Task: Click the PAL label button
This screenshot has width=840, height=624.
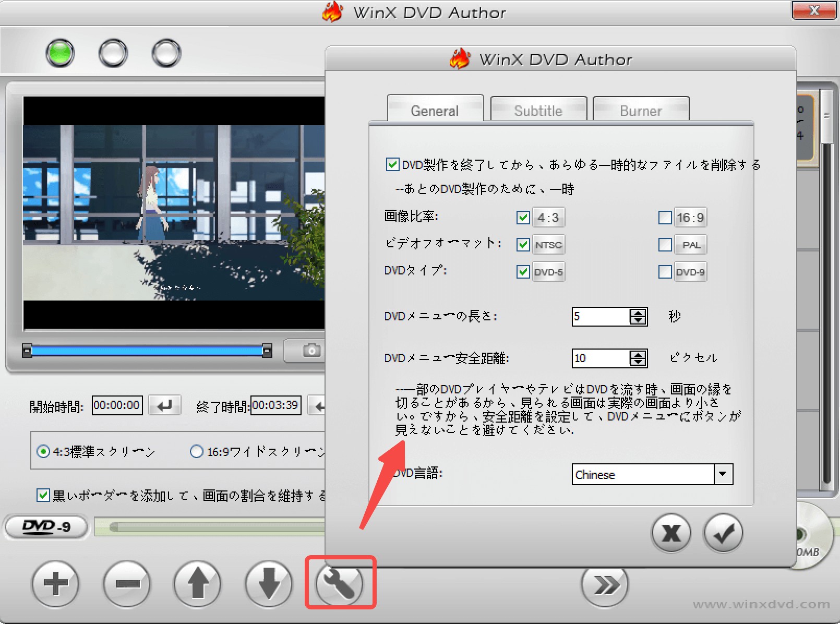Action: 691,245
